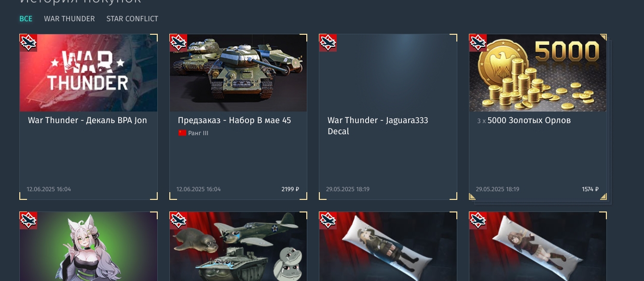Switch to the STAR CONFLICT filter tab

click(x=132, y=19)
